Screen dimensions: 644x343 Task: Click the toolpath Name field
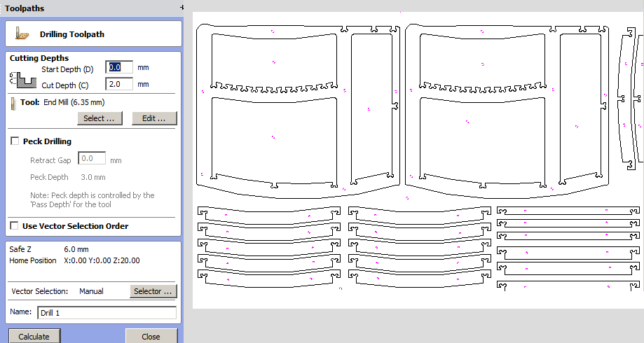(x=107, y=313)
